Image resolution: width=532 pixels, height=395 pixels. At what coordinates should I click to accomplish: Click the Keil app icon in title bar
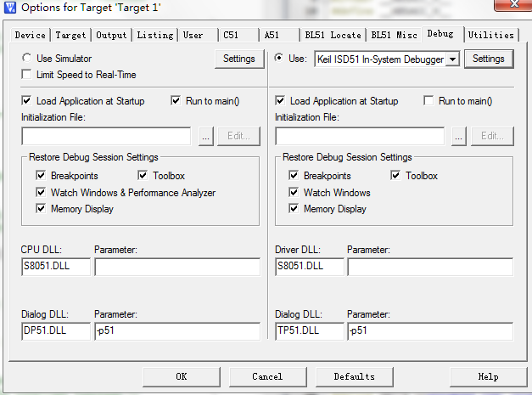(x=9, y=8)
